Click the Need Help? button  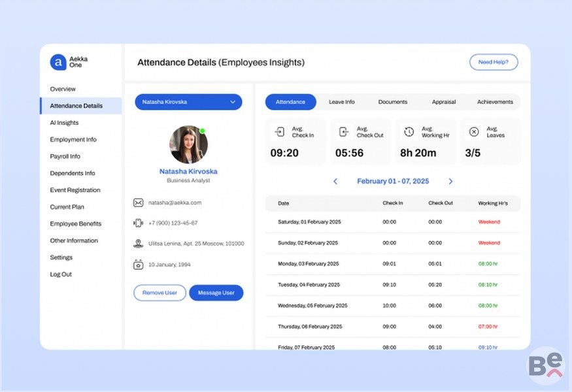[493, 62]
